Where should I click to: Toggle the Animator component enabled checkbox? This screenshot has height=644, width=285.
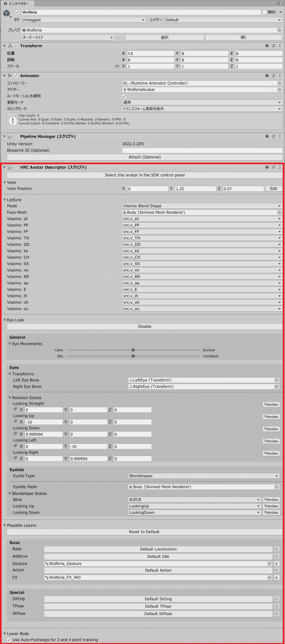click(x=16, y=76)
